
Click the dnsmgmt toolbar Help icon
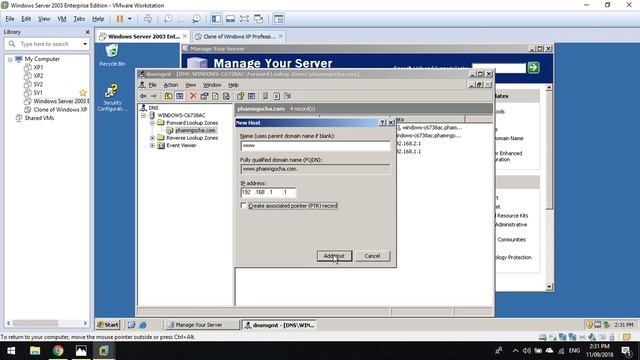point(240,96)
